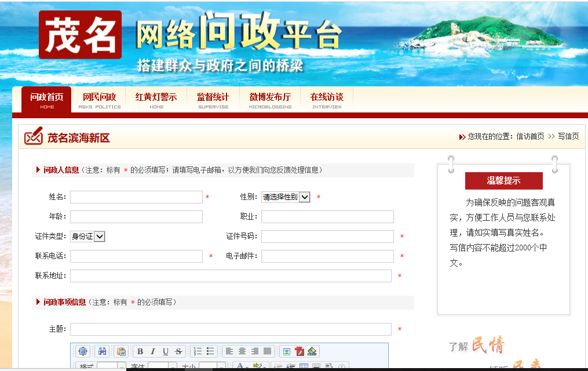This screenshot has width=588, height=371.
Task: Go to the 监督统计 tab
Action: [213, 100]
